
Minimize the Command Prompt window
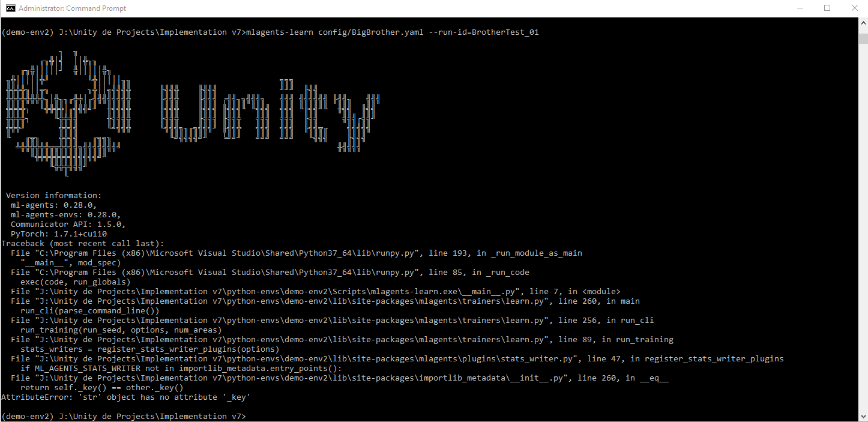pyautogui.click(x=800, y=8)
